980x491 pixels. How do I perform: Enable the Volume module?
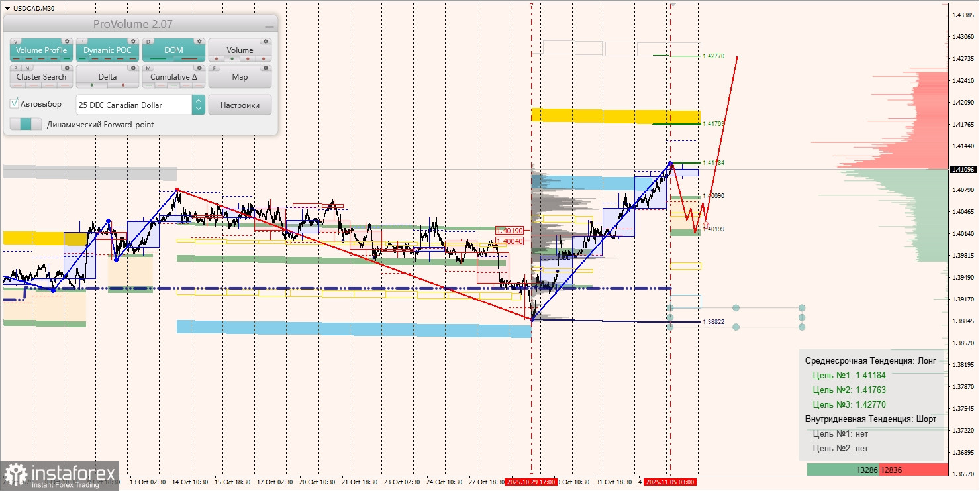pyautogui.click(x=240, y=50)
